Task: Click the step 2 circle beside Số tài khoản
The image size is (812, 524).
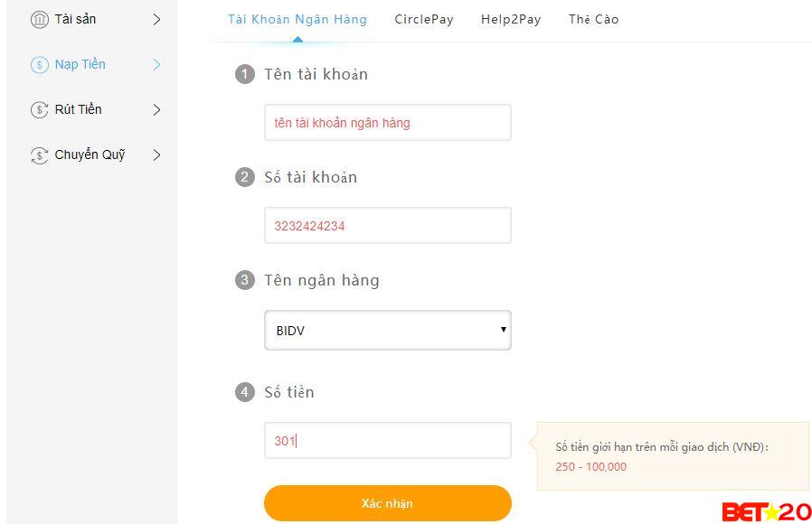Action: pos(244,177)
